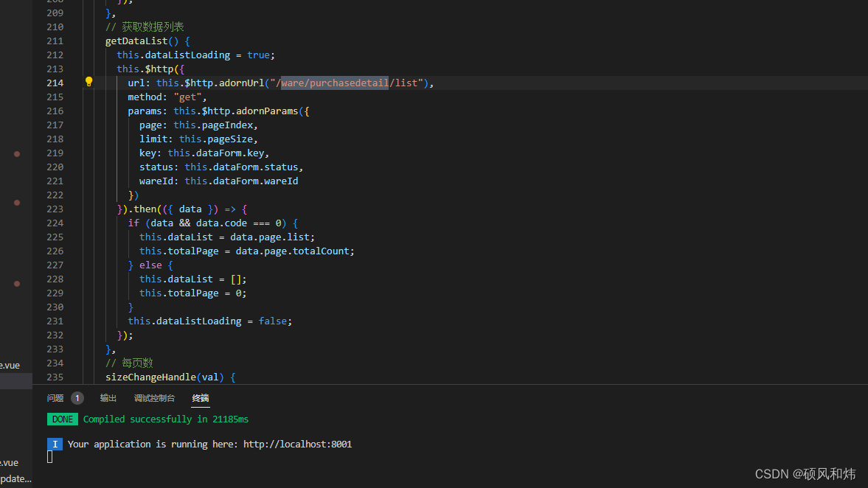This screenshot has height=488, width=868.
Task: Open the http://localhost:8001 link in terminal
Action: point(298,445)
